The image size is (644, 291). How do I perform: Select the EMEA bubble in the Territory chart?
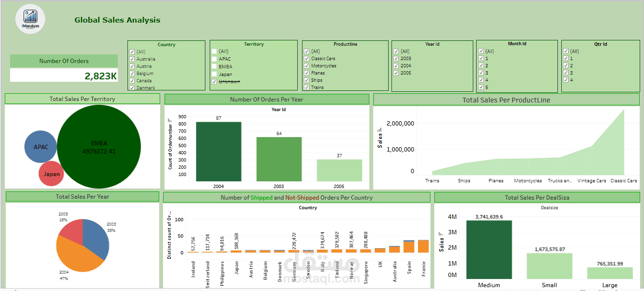(x=99, y=145)
